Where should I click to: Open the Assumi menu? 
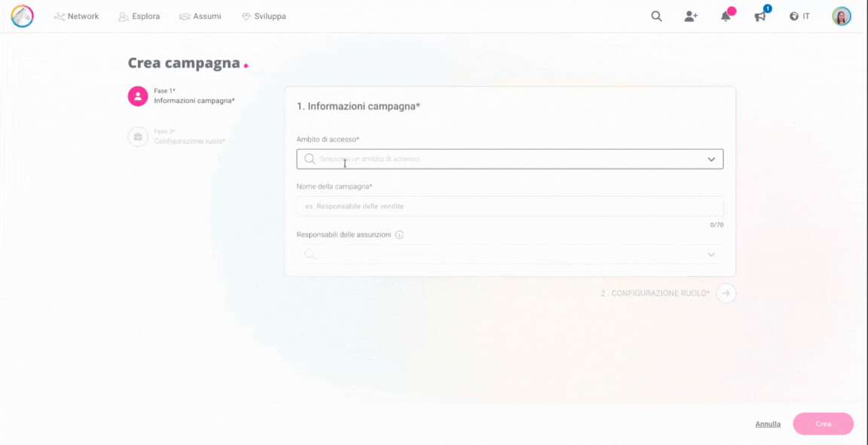(x=200, y=17)
